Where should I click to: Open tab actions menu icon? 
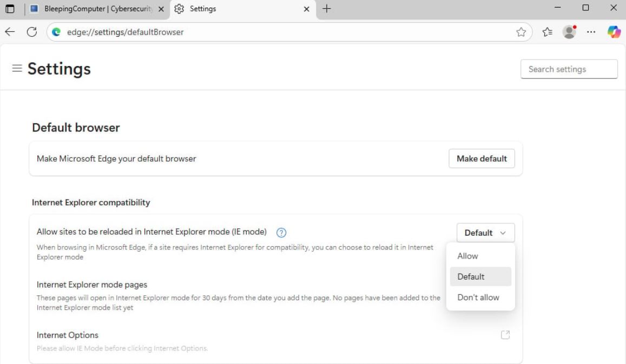click(10, 9)
